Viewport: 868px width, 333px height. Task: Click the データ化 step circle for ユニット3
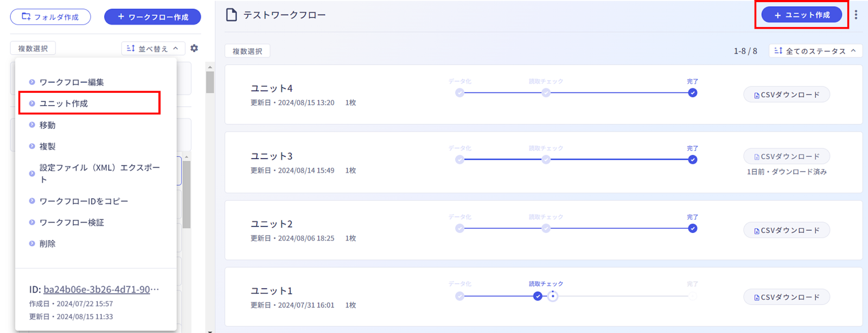point(460,159)
